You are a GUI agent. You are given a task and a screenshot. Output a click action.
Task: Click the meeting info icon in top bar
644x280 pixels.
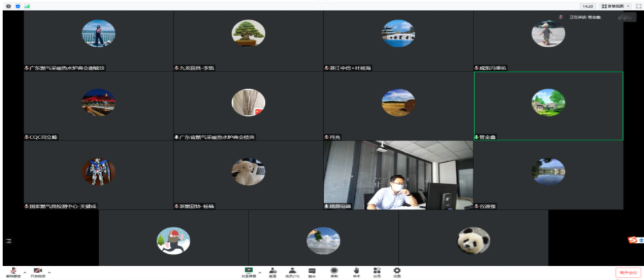[9, 6]
